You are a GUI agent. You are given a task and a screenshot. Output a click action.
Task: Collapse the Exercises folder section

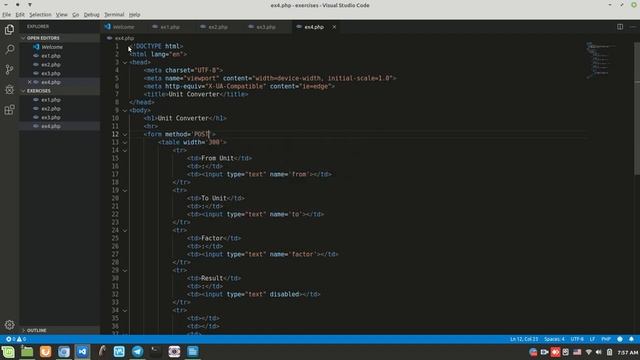[x=59, y=91]
